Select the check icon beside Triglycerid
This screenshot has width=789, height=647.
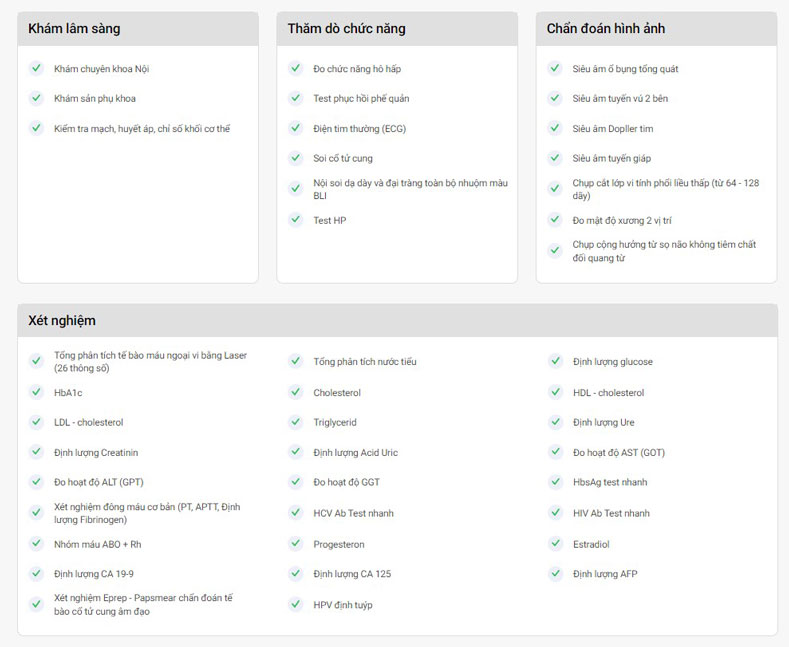pyautogui.click(x=295, y=422)
